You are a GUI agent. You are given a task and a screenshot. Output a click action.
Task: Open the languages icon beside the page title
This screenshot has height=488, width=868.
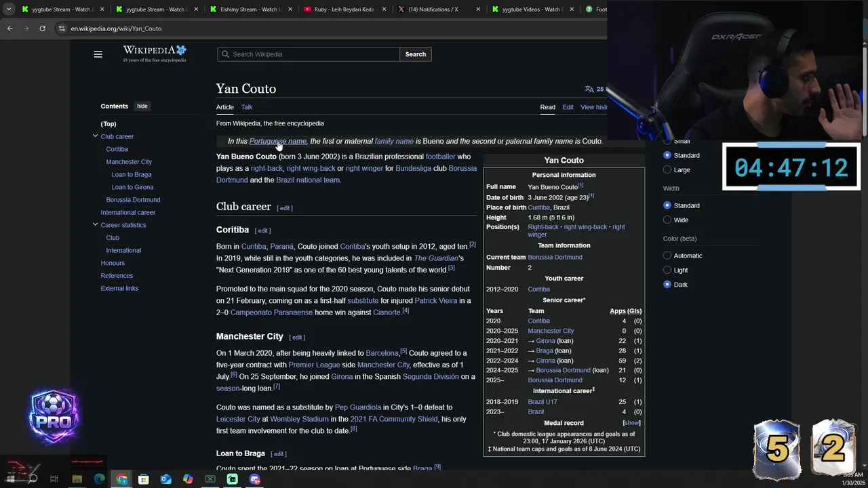(x=589, y=89)
